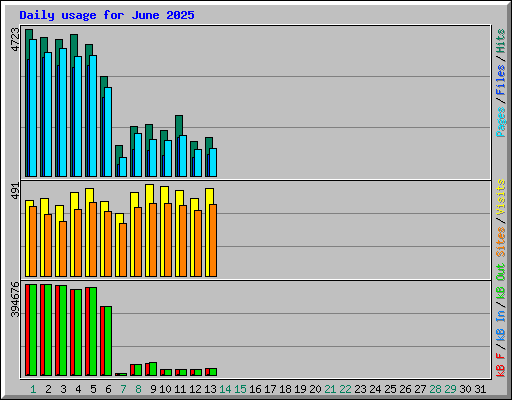Click day 15 on the x-axis
Screen dimensions: 512x400
240,389
